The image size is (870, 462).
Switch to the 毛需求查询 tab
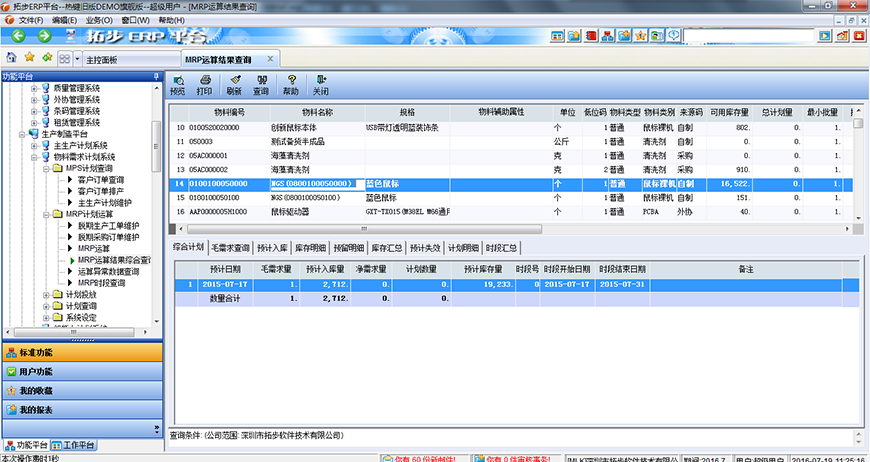[230, 247]
